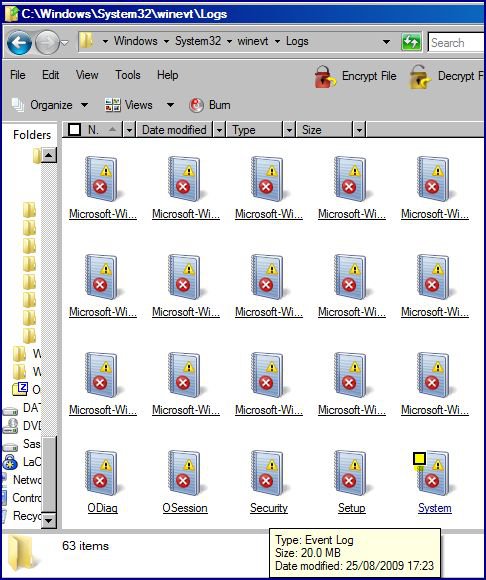Viewport: 486px width, 580px height.
Task: Click the "63 items" status text
Action: [85, 546]
